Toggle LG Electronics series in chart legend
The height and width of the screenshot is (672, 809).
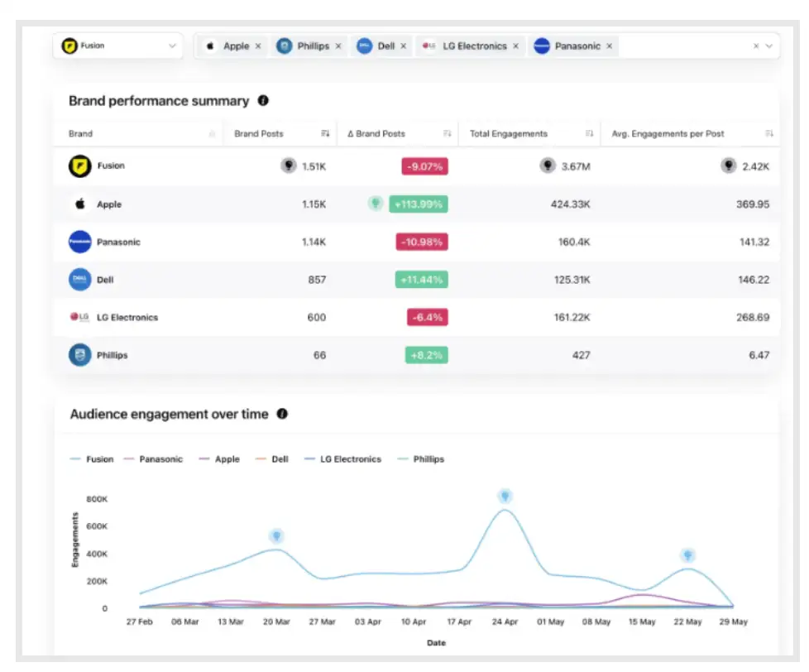click(x=342, y=458)
